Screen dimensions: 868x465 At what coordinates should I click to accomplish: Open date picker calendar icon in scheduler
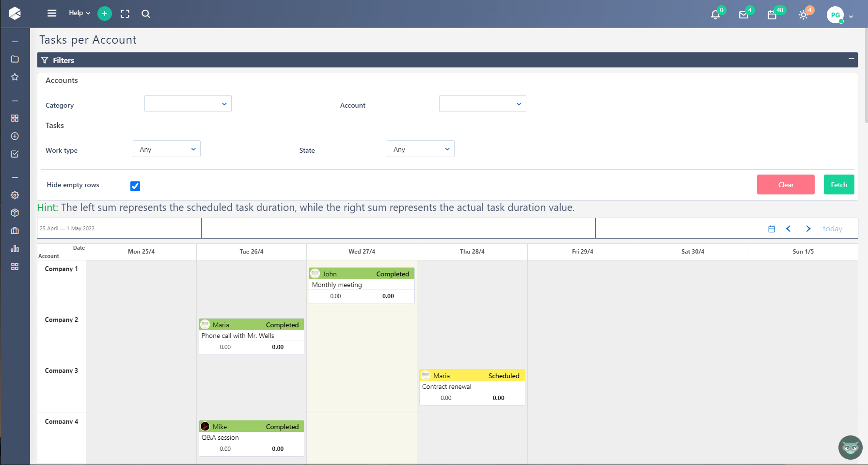tap(772, 229)
